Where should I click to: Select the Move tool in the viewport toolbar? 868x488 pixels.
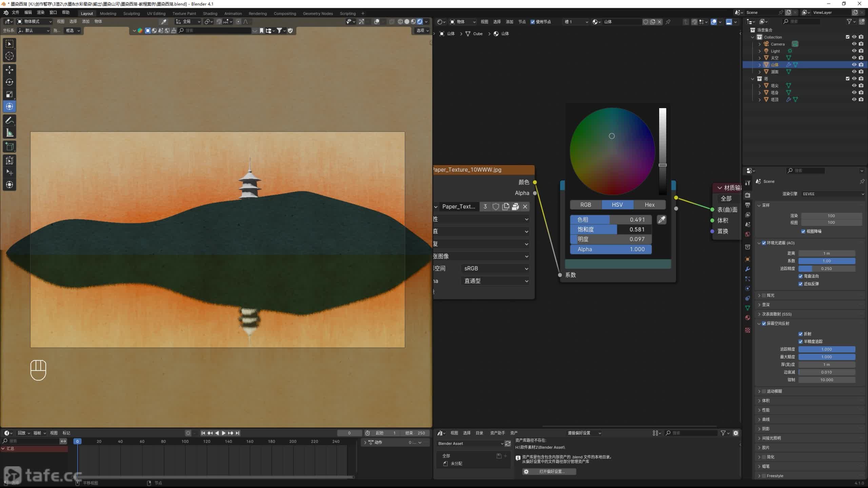tap(9, 69)
